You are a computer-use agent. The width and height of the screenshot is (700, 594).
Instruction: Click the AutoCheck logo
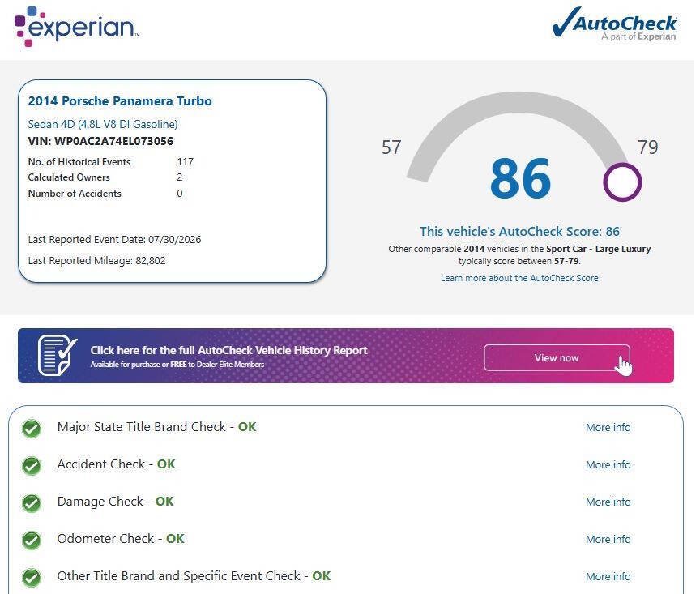tap(614, 24)
